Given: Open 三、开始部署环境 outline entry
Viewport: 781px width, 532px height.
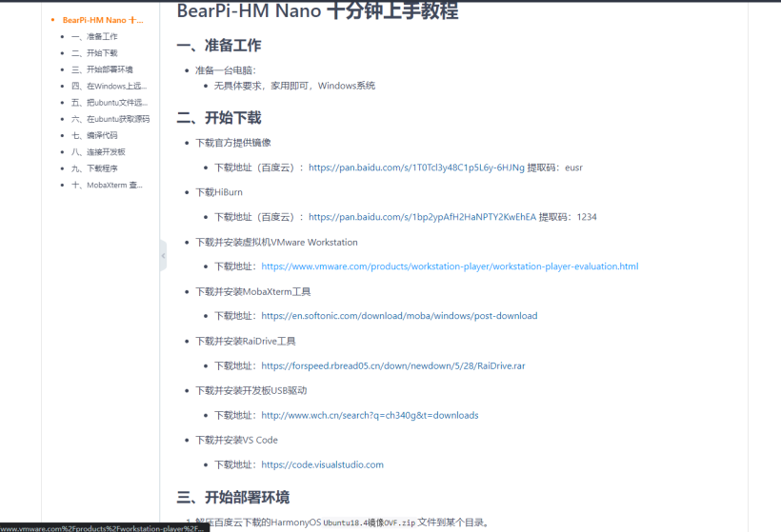Looking at the screenshot, I should 102,69.
